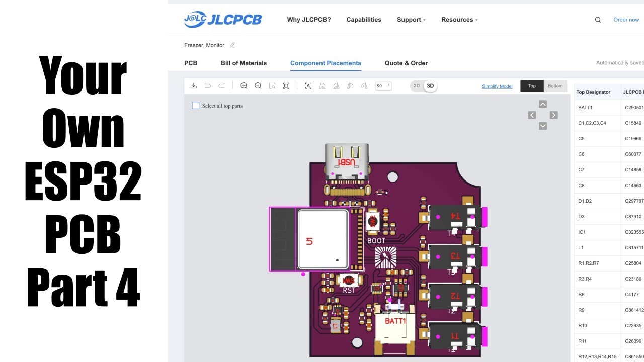Zoom in on the board view
Image resolution: width=644 pixels, height=362 pixels.
point(244,86)
